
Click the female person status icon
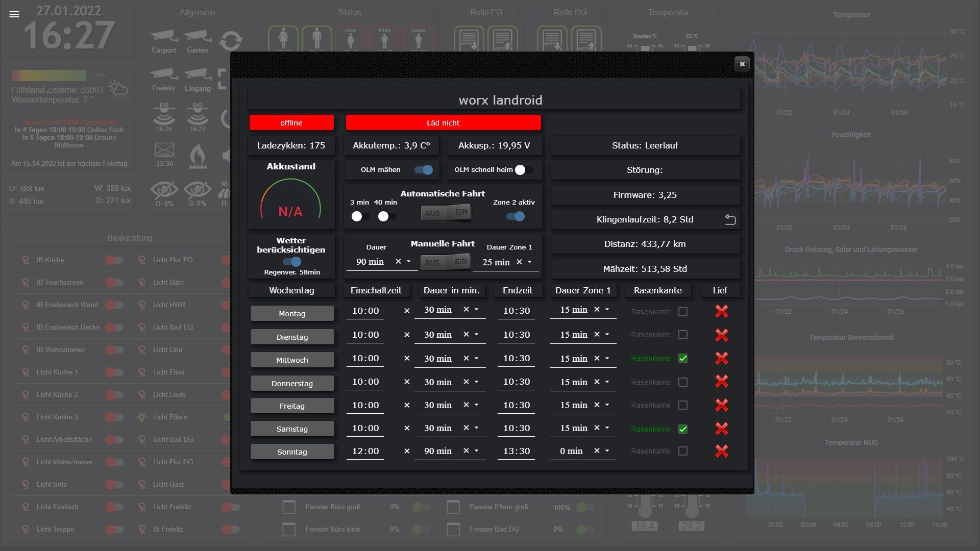pos(283,39)
